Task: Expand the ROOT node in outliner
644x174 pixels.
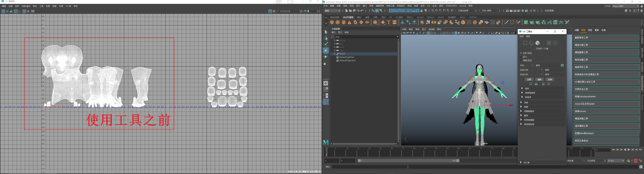Action: (335, 54)
